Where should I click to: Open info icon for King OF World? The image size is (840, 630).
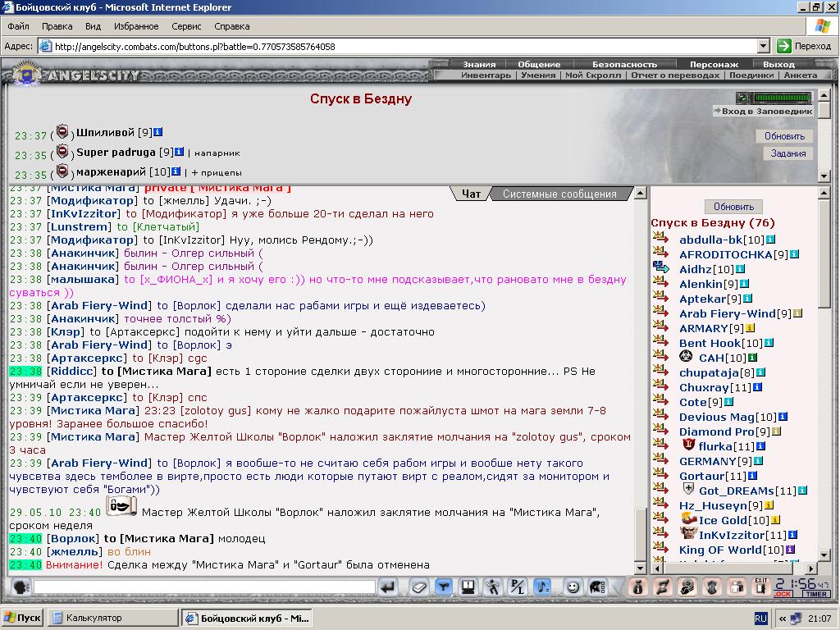coord(790,549)
